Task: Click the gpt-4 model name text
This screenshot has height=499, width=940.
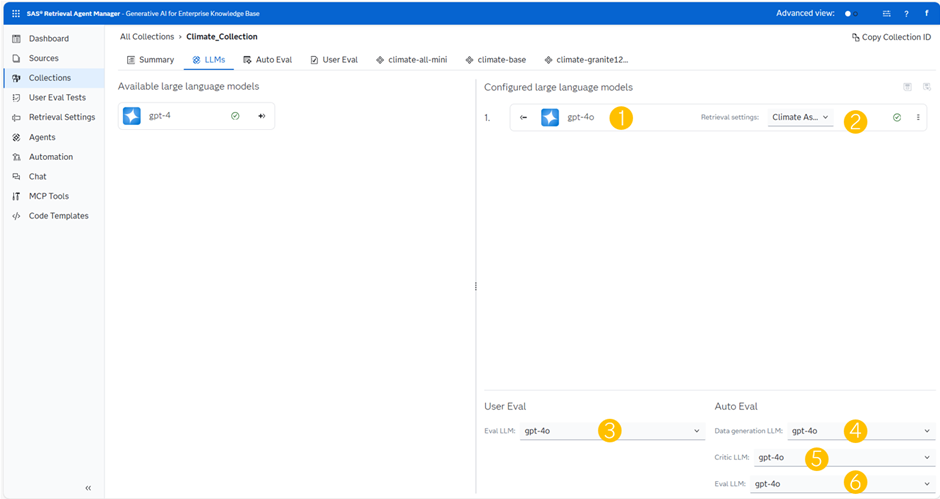Action: [x=159, y=116]
